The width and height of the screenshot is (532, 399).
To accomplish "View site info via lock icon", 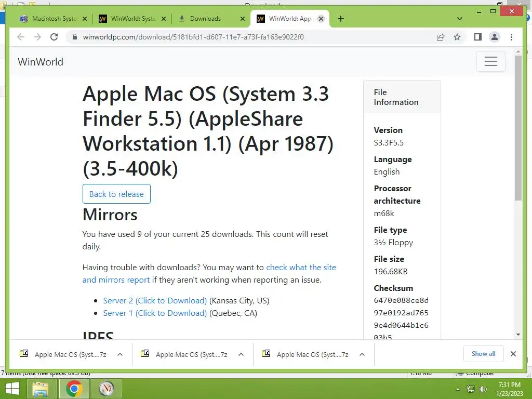I will click(x=75, y=37).
